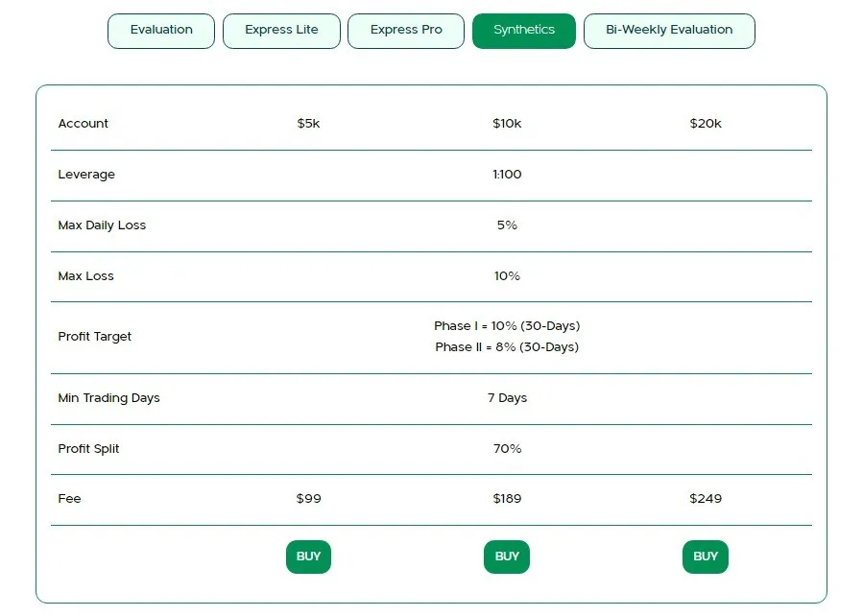Select the Express Pro tab

click(x=406, y=31)
